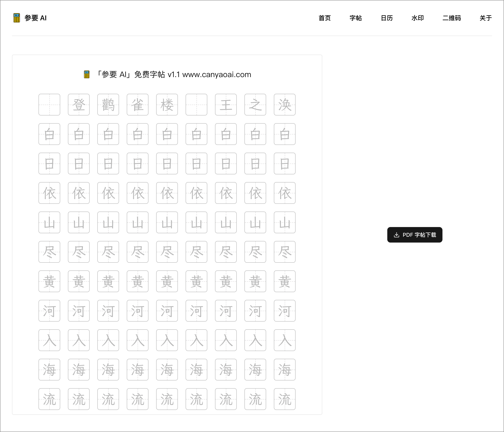Select the 鹳 character cell
The height and width of the screenshot is (432, 504).
coord(108,105)
